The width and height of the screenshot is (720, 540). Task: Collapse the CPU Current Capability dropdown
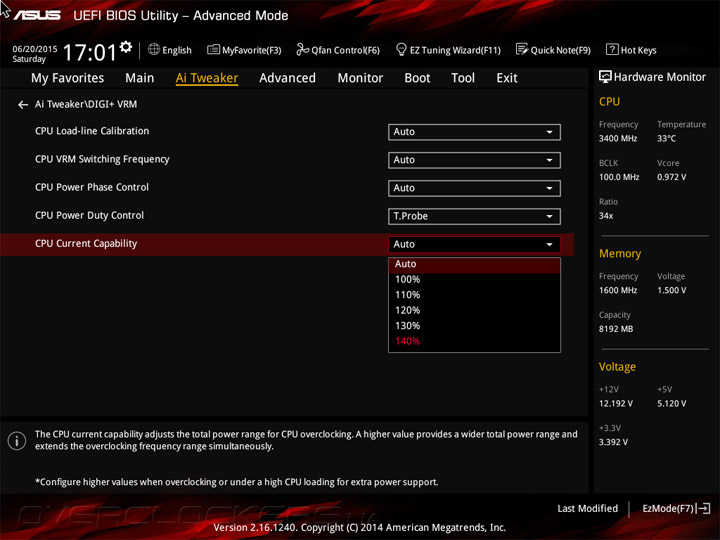pos(474,244)
